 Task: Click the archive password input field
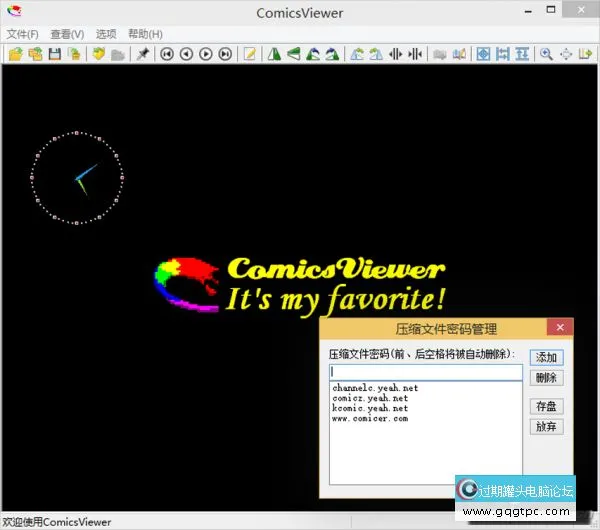[x=425, y=372]
